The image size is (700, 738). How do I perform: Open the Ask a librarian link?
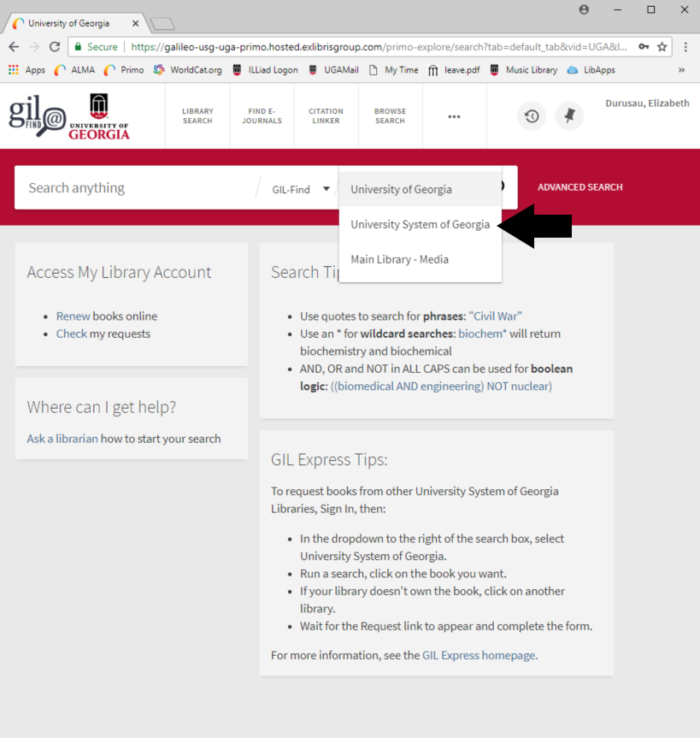point(62,439)
